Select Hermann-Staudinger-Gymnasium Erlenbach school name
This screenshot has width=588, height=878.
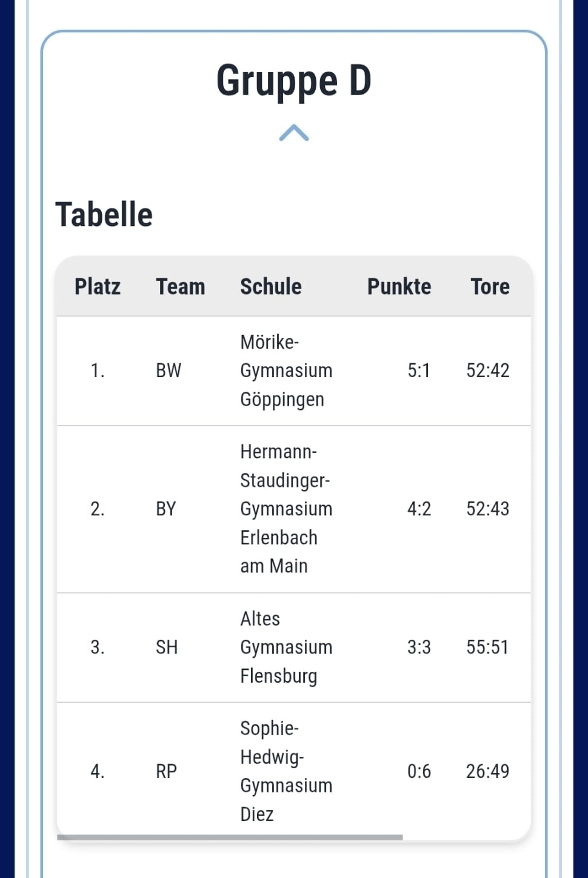[x=286, y=509]
